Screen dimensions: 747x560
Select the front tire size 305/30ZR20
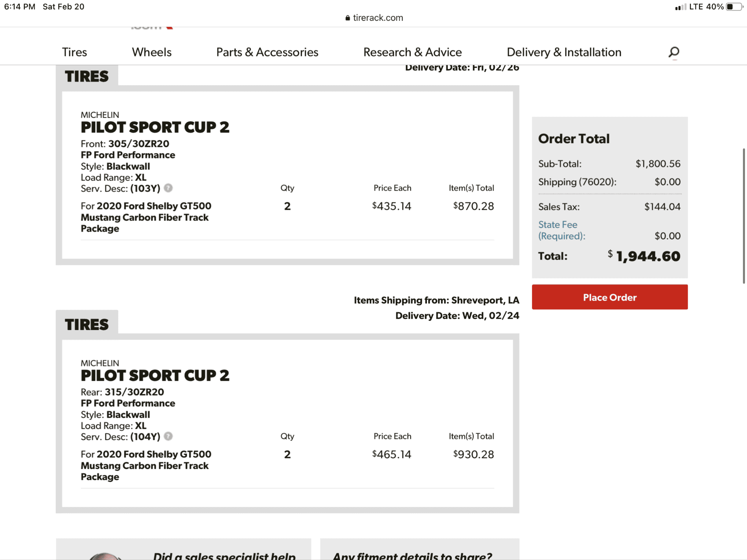[x=139, y=144]
